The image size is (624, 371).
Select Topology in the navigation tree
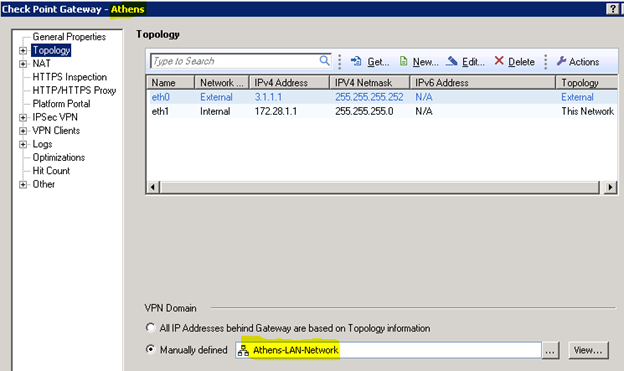[51, 50]
